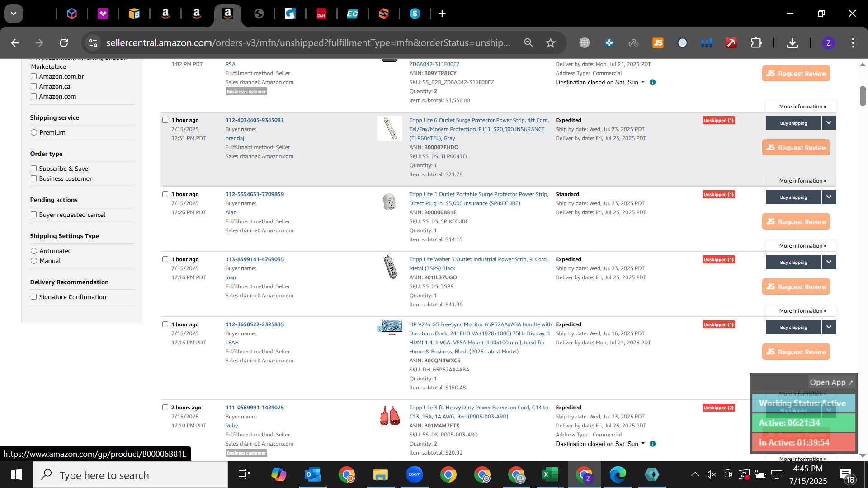Expand Buy shipping arrow for LEAH order

(829, 327)
